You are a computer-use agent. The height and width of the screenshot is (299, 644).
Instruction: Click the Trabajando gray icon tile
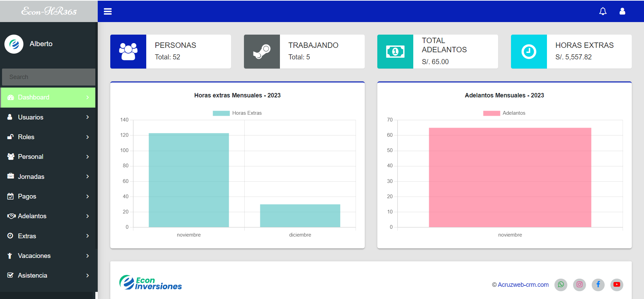click(x=262, y=52)
